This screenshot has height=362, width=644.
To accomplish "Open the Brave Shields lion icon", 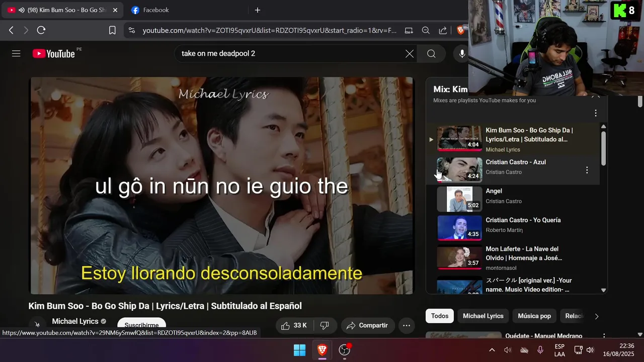I will 461,30.
